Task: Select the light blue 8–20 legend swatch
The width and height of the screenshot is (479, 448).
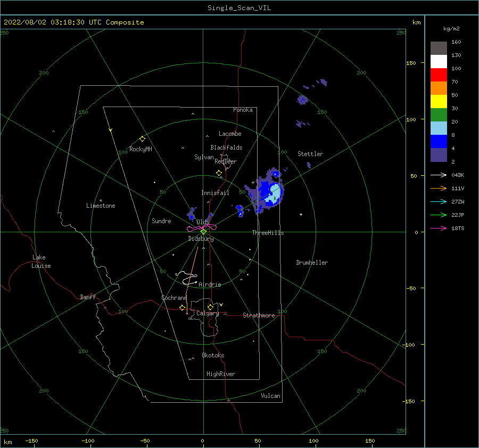Action: pyautogui.click(x=439, y=128)
